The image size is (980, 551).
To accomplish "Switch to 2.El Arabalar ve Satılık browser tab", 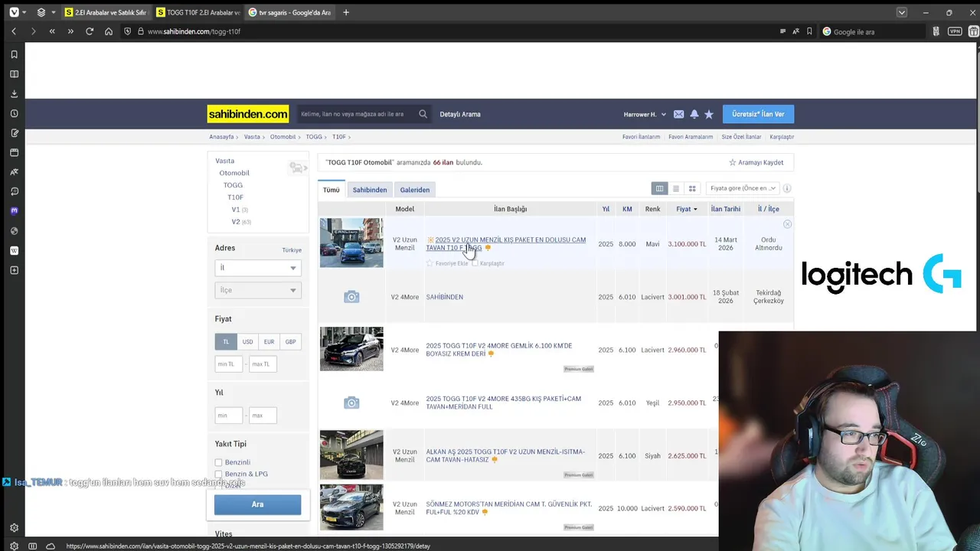I will (106, 12).
